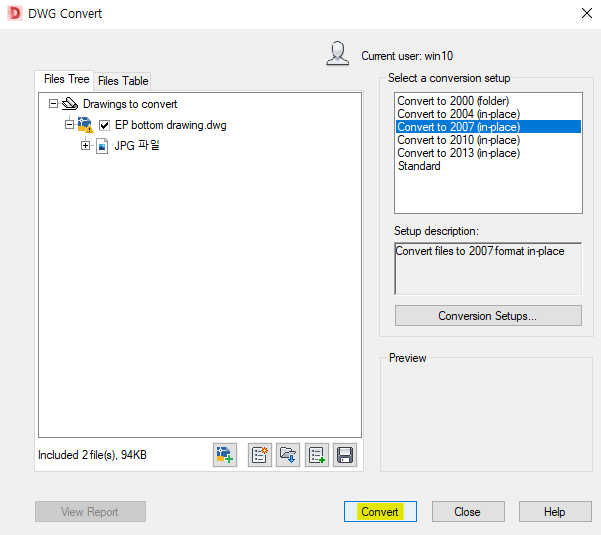This screenshot has height=535, width=601.
Task: Expand the JPG 파일 node
Action: [85, 146]
